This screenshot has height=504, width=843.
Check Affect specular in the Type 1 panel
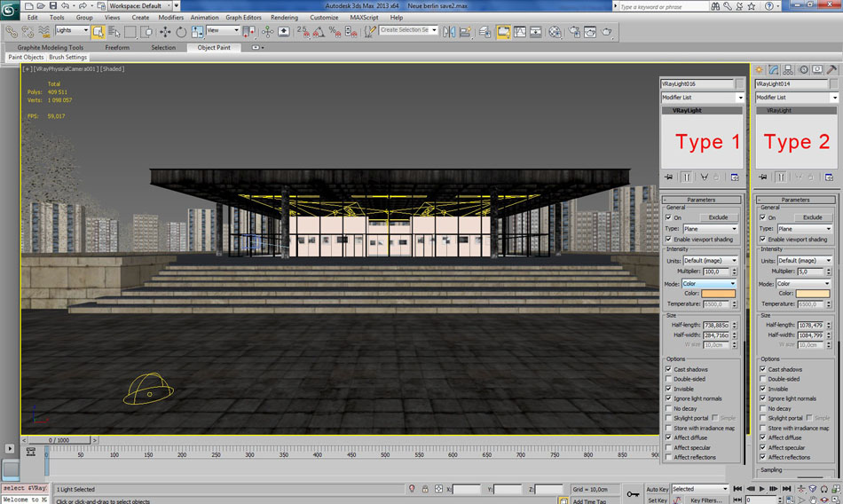pyautogui.click(x=669, y=447)
